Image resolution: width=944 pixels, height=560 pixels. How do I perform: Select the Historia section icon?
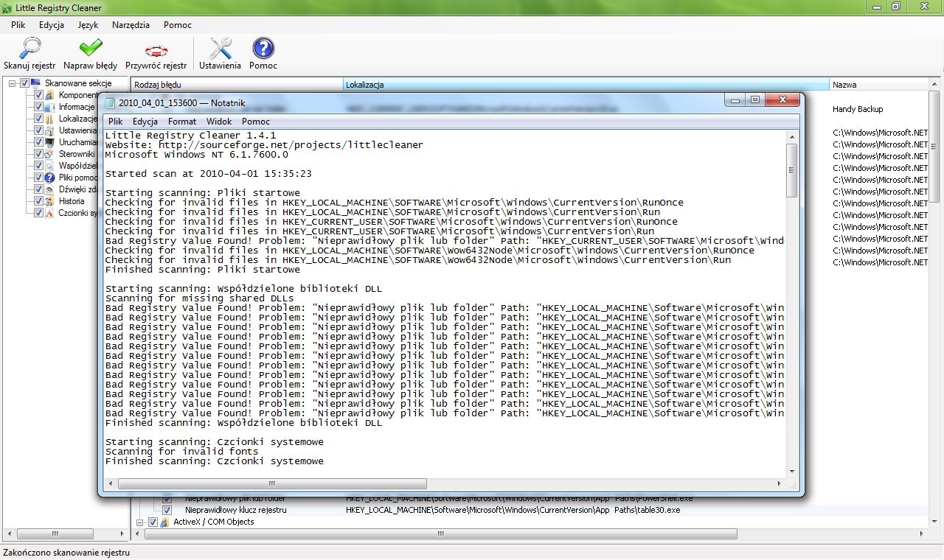pyautogui.click(x=49, y=201)
